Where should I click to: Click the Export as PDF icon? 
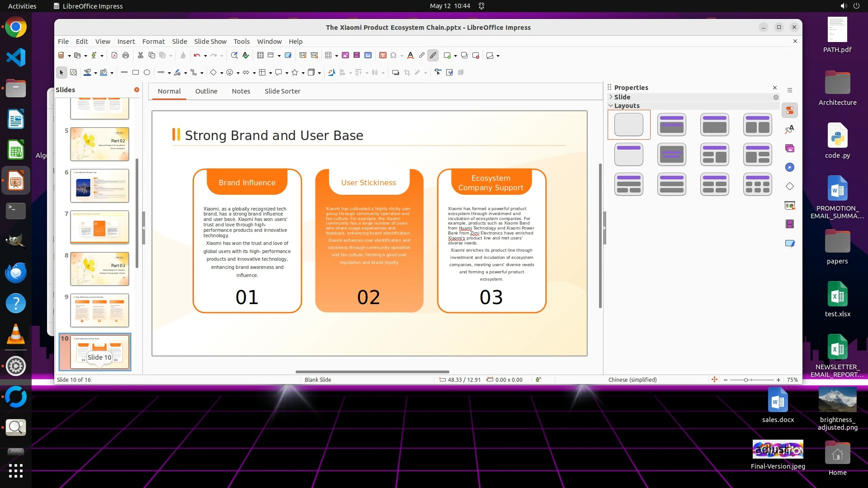[114, 56]
